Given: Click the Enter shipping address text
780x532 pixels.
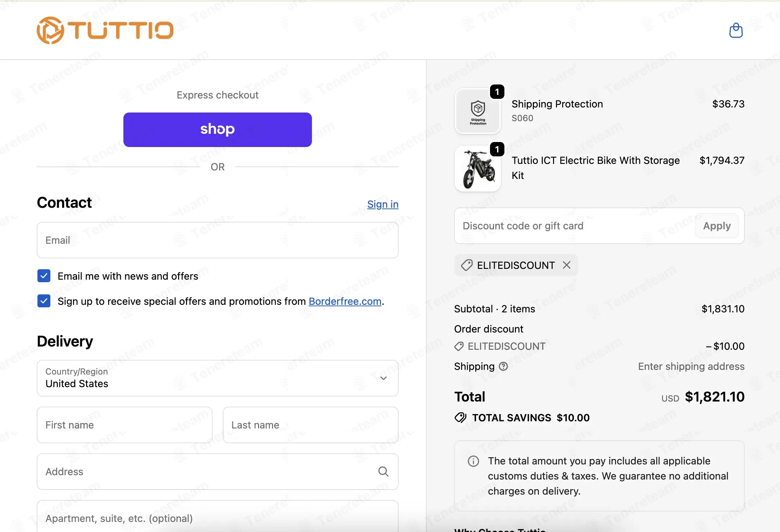Looking at the screenshot, I should pos(691,366).
